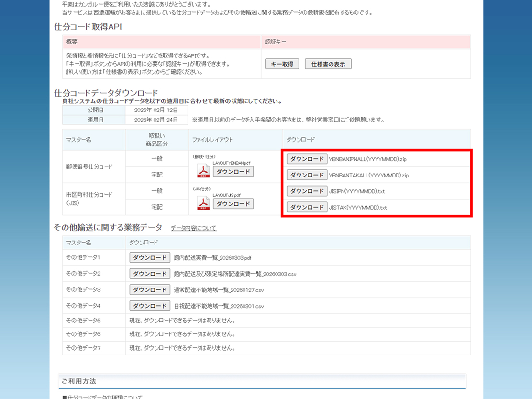Download その他データ2 CSV file

point(150,274)
